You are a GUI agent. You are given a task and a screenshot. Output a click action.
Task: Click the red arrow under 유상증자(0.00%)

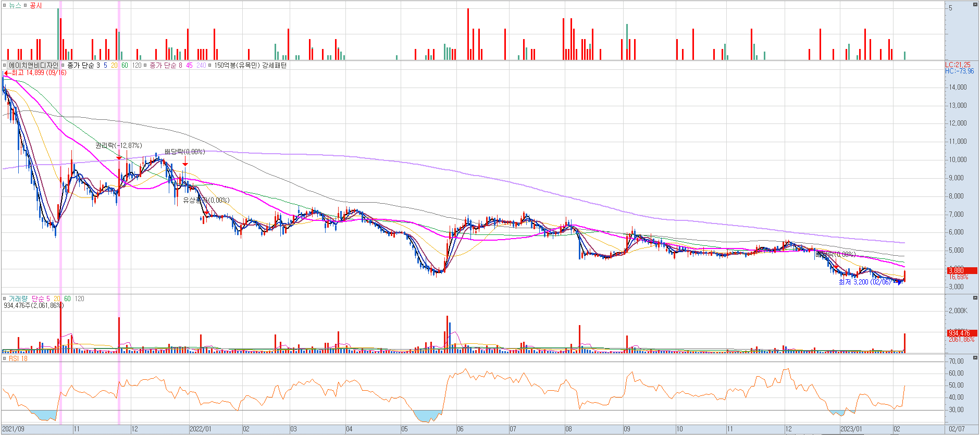(206, 212)
